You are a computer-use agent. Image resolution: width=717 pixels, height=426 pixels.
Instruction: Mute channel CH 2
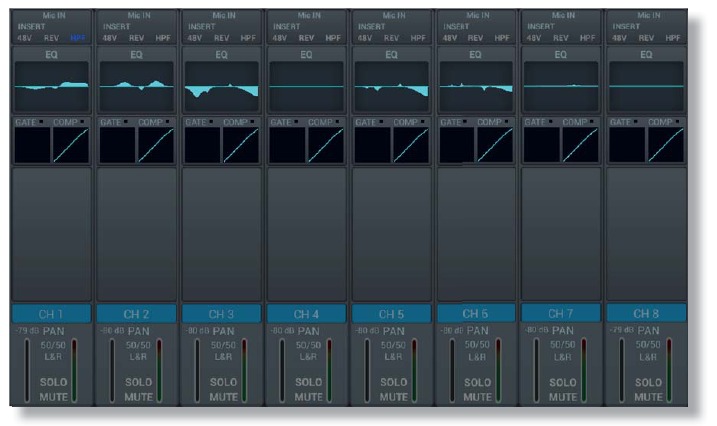point(139,397)
